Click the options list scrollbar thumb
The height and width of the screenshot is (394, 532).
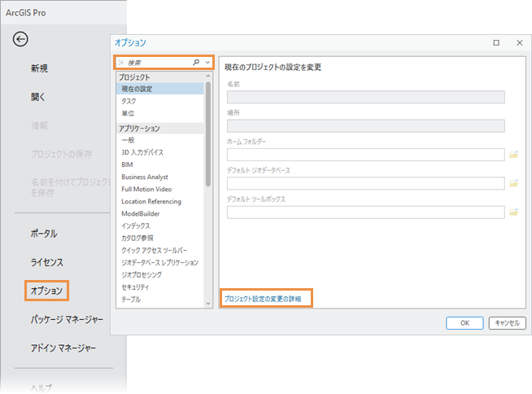point(208,134)
